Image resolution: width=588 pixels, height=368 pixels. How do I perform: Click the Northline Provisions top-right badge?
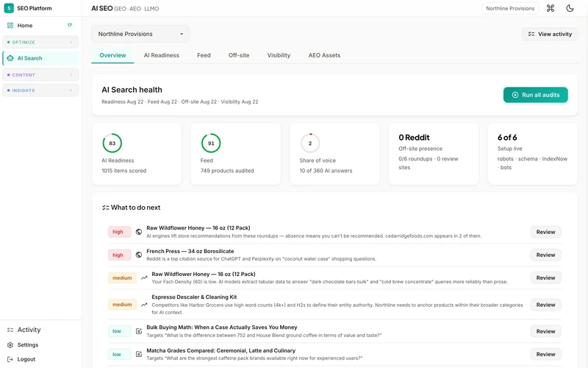tap(510, 8)
